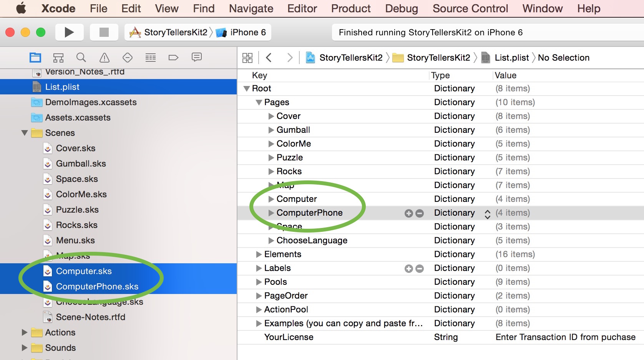Open the Find navigator magnifying glass
644x360 pixels.
pos(81,57)
